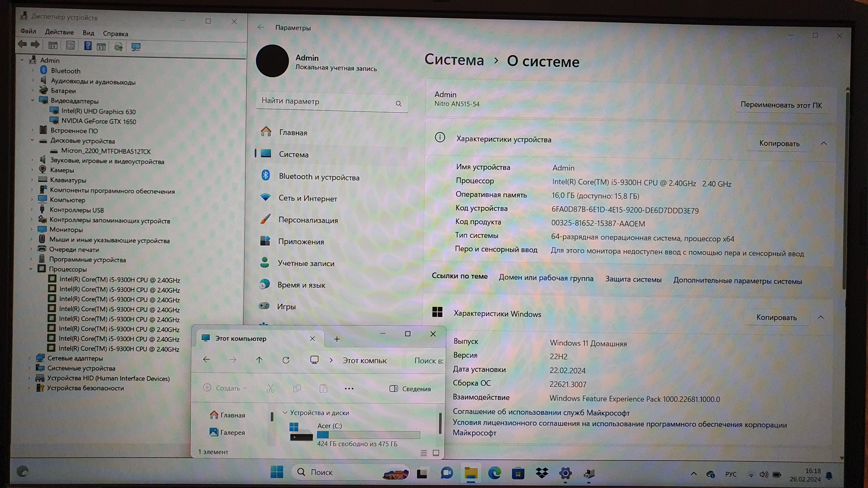Click the Переименовать этот ПК button

781,105
